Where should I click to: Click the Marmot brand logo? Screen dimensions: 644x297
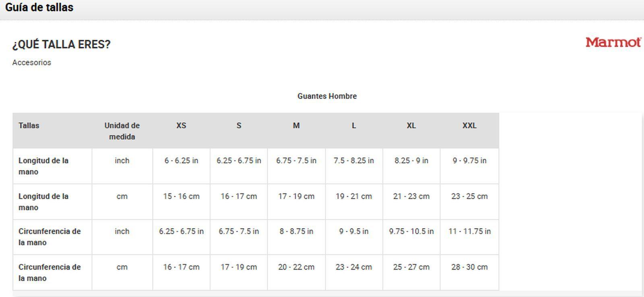[613, 42]
